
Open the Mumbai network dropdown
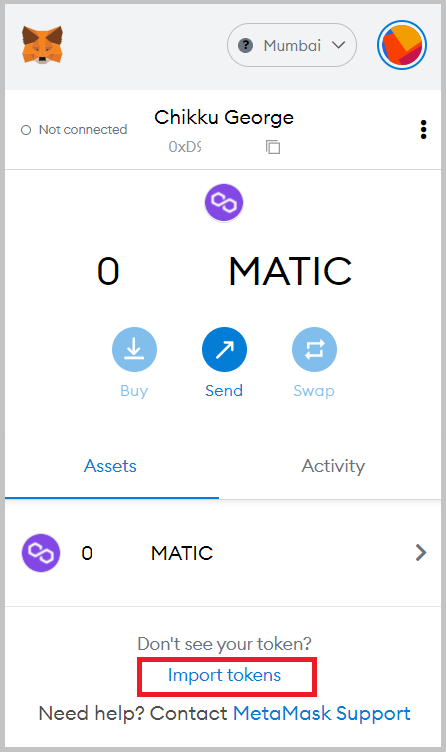(292, 45)
